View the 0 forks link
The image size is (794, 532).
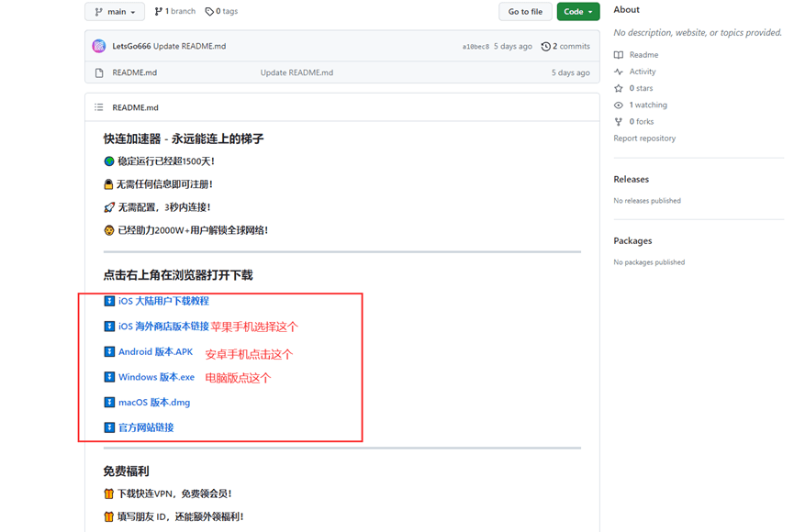642,121
